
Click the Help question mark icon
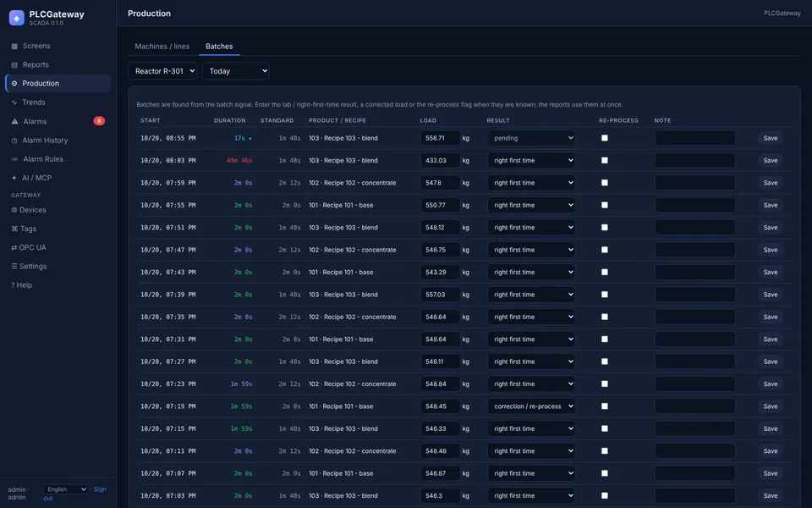pos(13,285)
